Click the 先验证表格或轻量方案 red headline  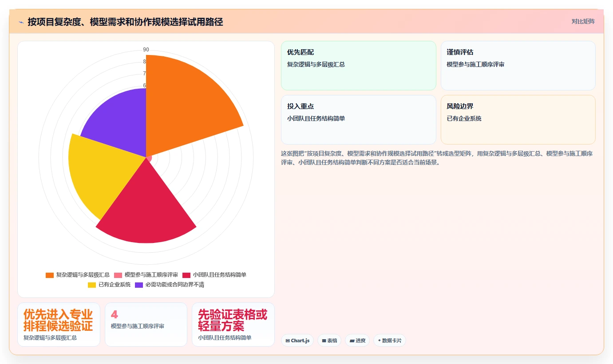click(233, 320)
